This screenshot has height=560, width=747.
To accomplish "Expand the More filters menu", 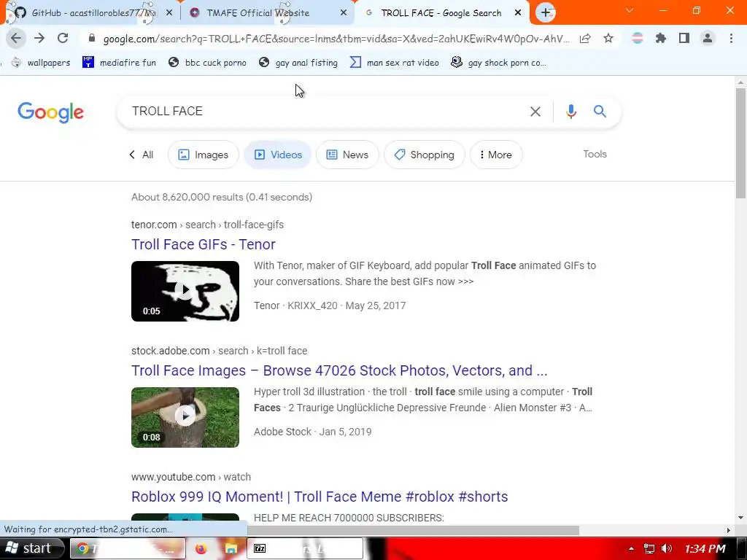I will point(496,155).
